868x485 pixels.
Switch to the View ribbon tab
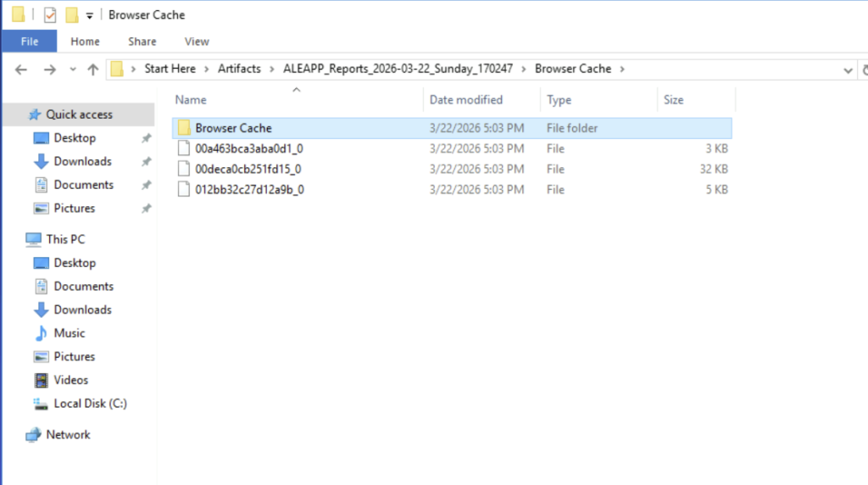(x=197, y=41)
